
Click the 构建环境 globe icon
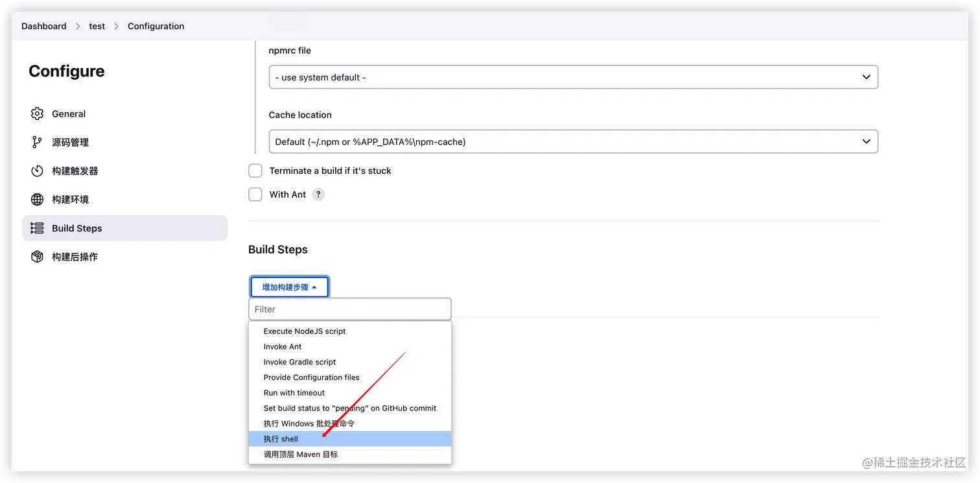(37, 200)
